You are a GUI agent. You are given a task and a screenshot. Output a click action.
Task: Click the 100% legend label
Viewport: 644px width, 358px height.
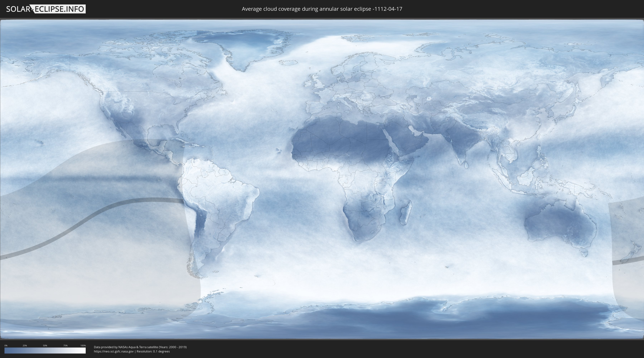click(83, 345)
